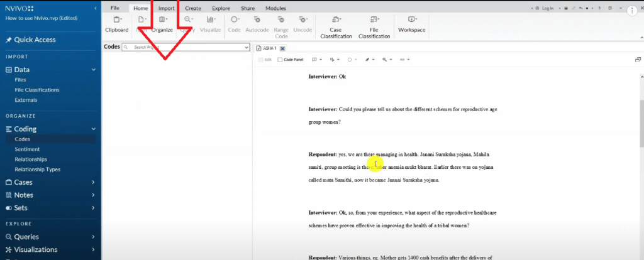Image resolution: width=644 pixels, height=260 pixels.
Task: Select Sentiment in sidebar
Action: tap(27, 149)
